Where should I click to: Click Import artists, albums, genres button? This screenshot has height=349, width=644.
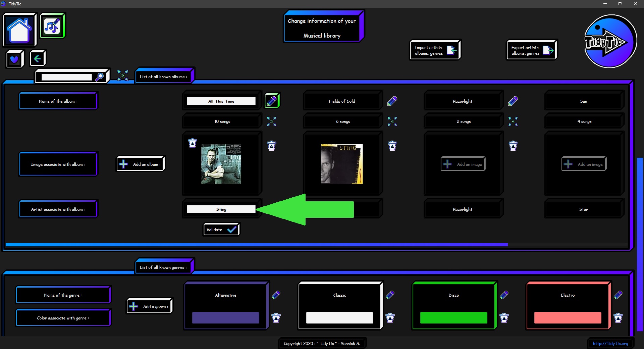coord(435,50)
